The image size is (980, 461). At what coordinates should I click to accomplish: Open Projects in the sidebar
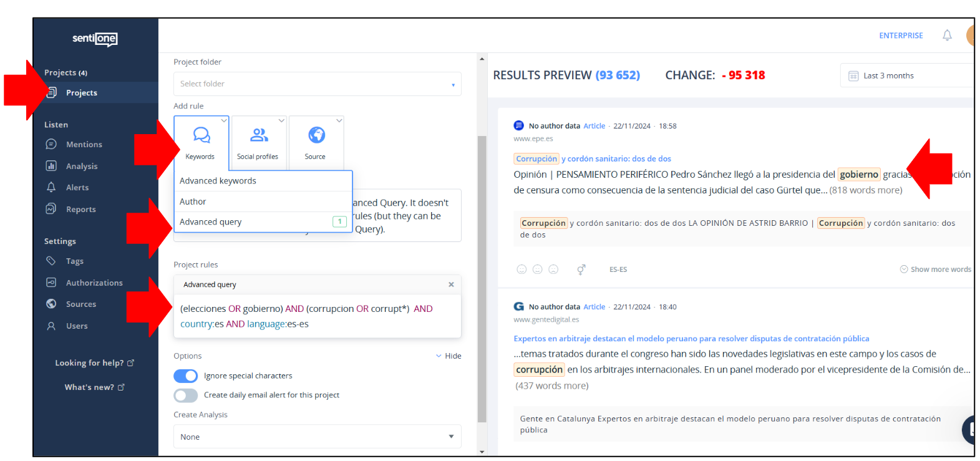point(82,93)
